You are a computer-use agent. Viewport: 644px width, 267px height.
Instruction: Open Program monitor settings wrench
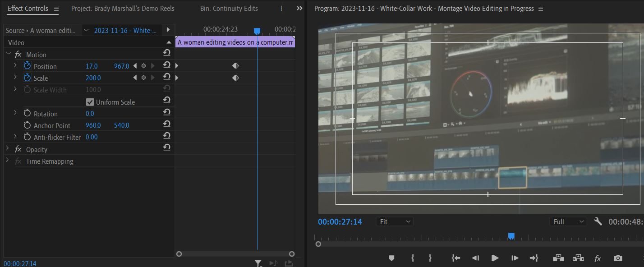[x=598, y=221]
